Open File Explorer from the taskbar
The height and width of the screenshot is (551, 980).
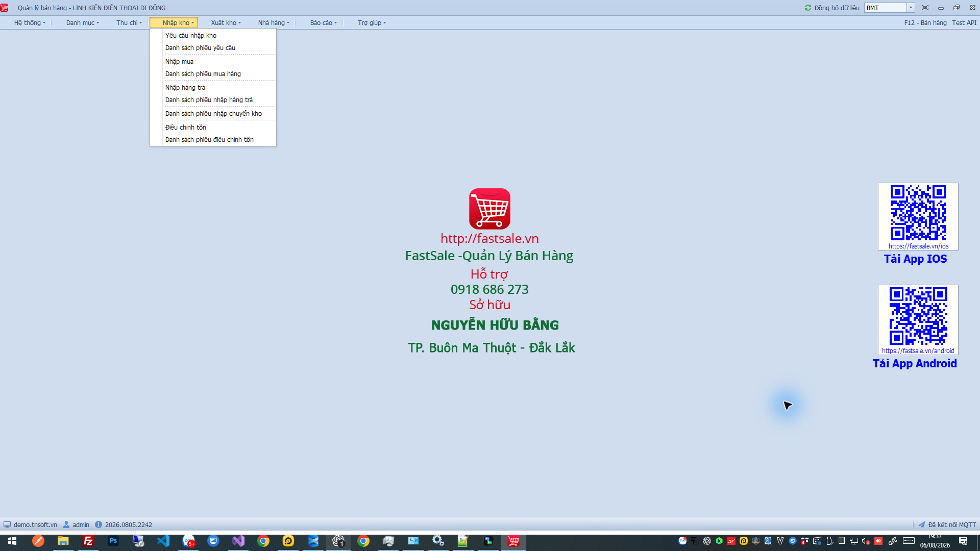pos(63,541)
